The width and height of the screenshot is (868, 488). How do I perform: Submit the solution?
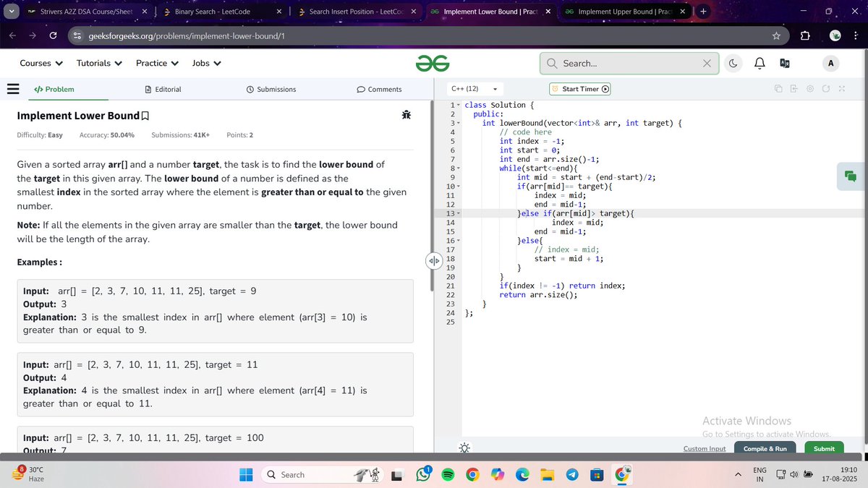pyautogui.click(x=824, y=449)
